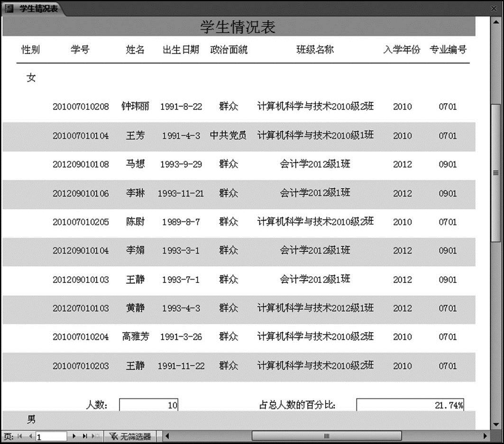504x444 pixels.
Task: Go to the previous page arrow
Action: [30, 436]
